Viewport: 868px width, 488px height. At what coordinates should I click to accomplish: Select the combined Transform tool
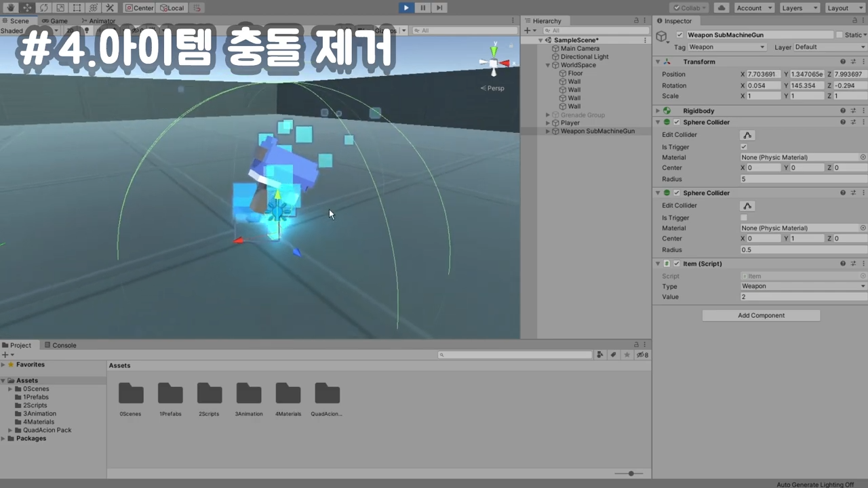point(93,7)
